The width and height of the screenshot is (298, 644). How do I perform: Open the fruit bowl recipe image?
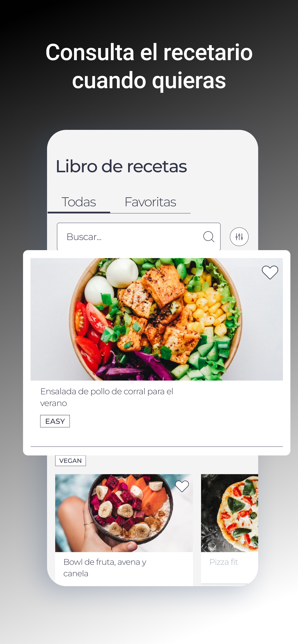pyautogui.click(x=124, y=513)
